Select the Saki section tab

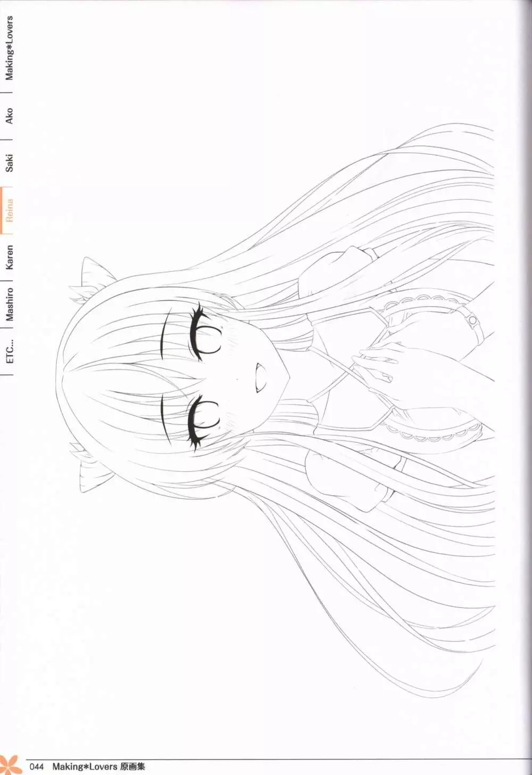pyautogui.click(x=9, y=163)
